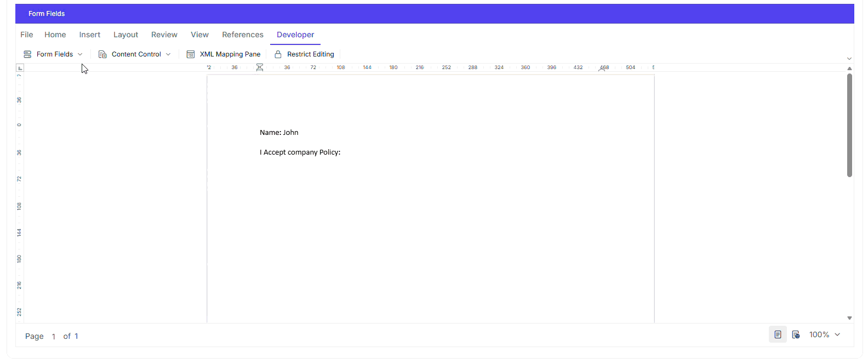Click the current page number field
This screenshot has height=363, width=868.
(54, 336)
